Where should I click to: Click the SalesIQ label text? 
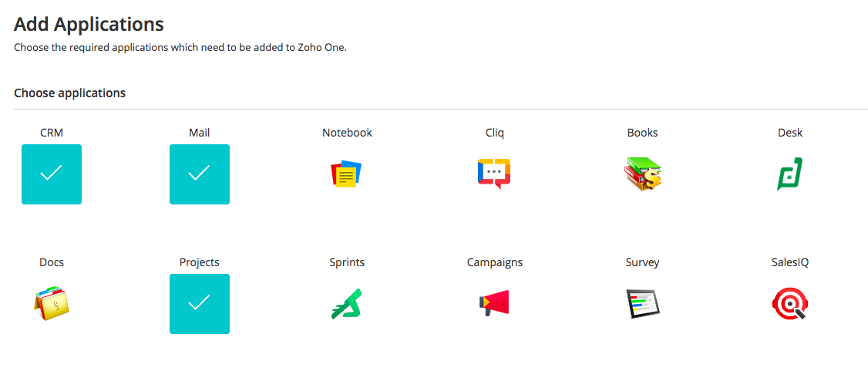coord(790,263)
